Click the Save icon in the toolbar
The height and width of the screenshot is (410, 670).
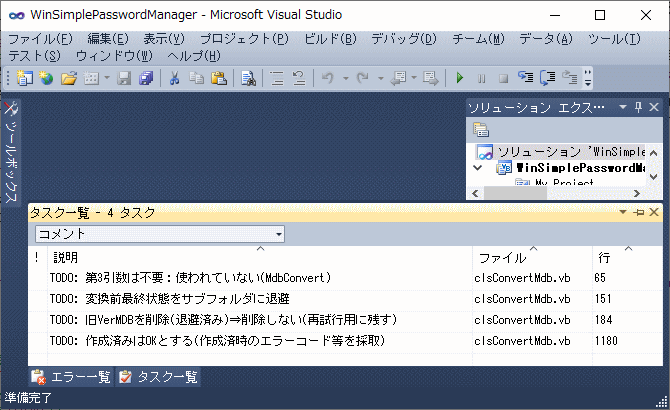[x=124, y=78]
